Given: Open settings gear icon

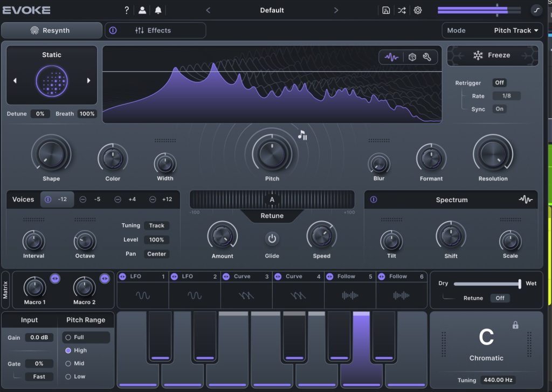Looking at the screenshot, I should [x=418, y=10].
